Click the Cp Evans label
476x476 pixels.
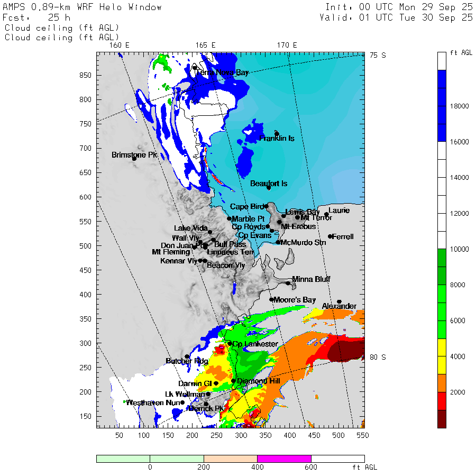coord(255,235)
